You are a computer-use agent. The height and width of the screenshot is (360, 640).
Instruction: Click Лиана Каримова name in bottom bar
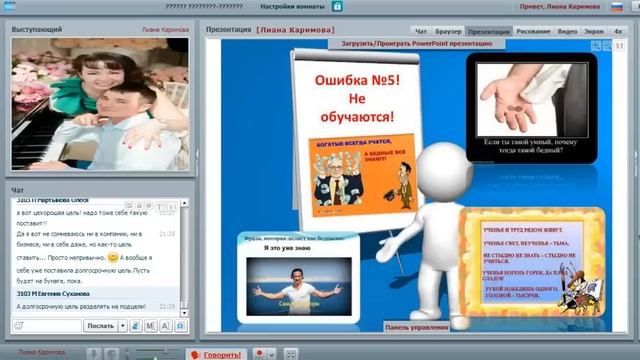click(42, 352)
